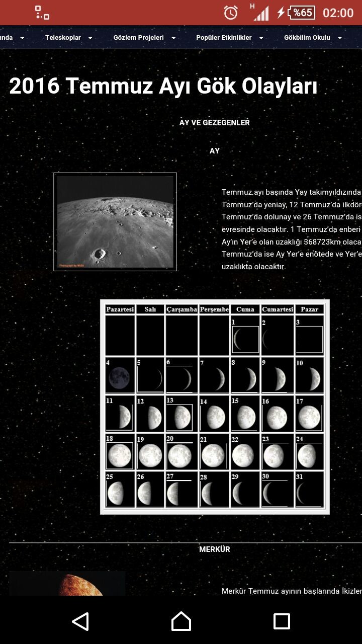Select day 12 first quarter moon cell

point(150,414)
